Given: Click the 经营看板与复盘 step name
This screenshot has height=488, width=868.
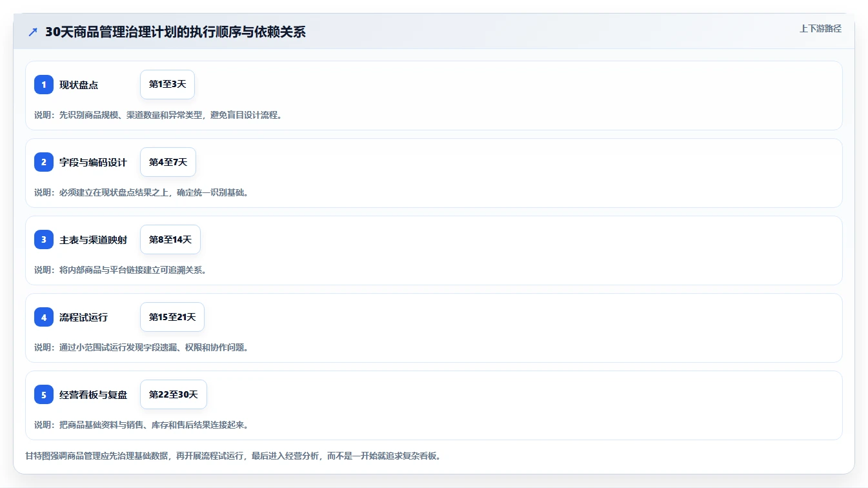Looking at the screenshot, I should pos(93,394).
